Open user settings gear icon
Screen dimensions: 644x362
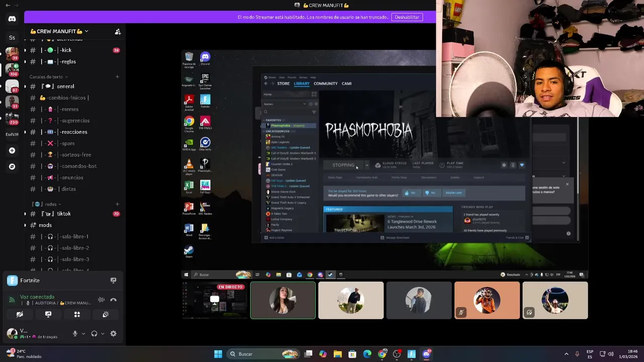point(113,333)
